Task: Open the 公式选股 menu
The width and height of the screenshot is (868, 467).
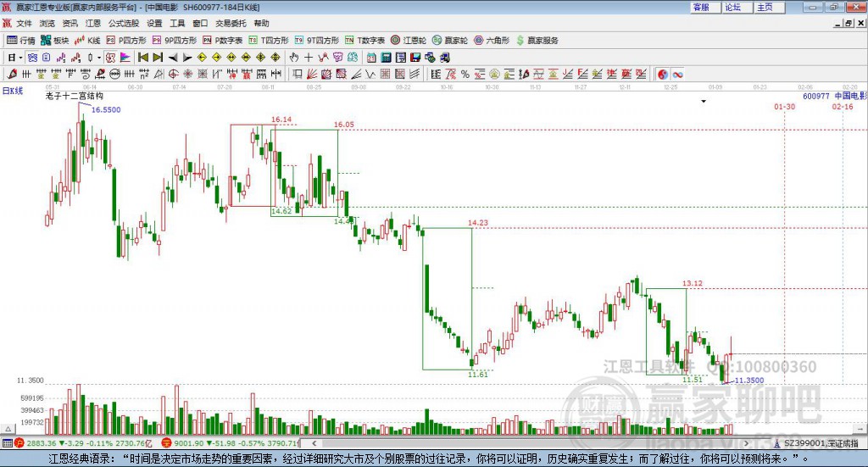Action: (x=124, y=24)
